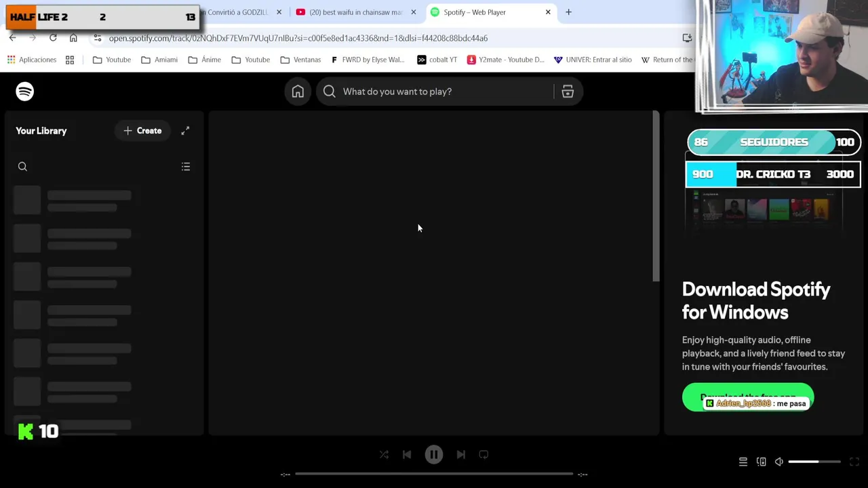Open the tab groups grid icon

coord(70,60)
